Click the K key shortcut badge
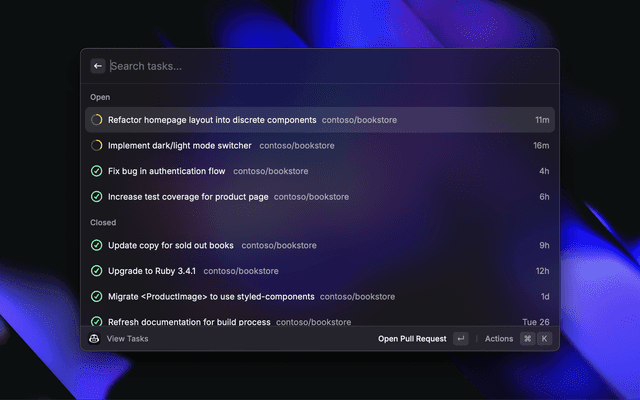Screen dimensions: 640x400 (544, 339)
